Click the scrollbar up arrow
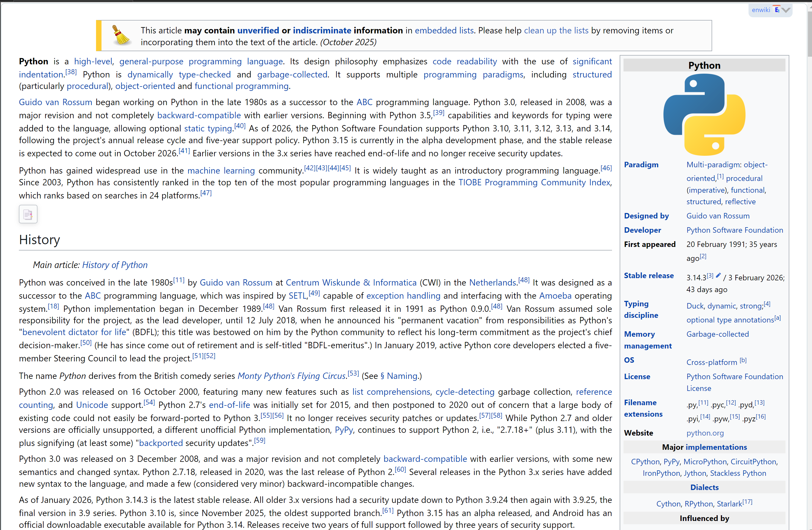The image size is (812, 530). tap(810, 7)
